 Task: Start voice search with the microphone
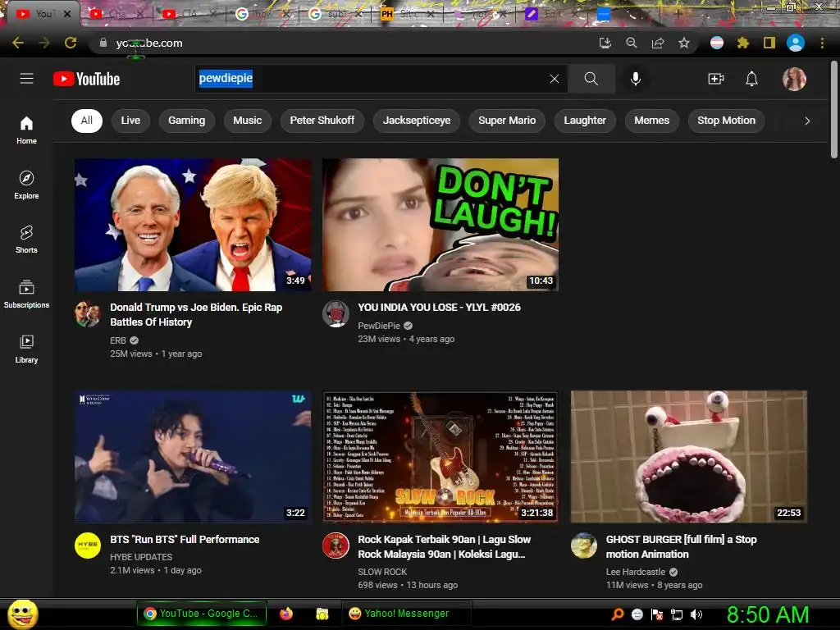click(x=636, y=79)
